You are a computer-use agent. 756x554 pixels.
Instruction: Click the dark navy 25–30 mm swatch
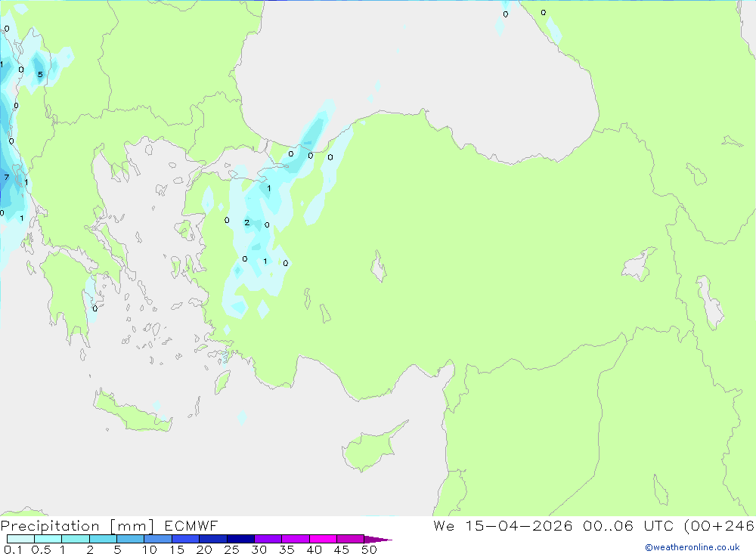coord(240,539)
